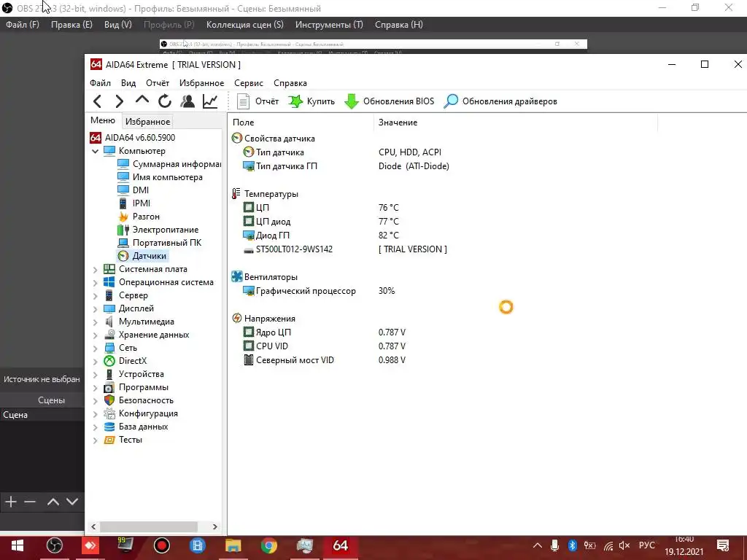Screen dimensions: 747x560
Task: Expand the Сеть tree node
Action: click(95, 348)
